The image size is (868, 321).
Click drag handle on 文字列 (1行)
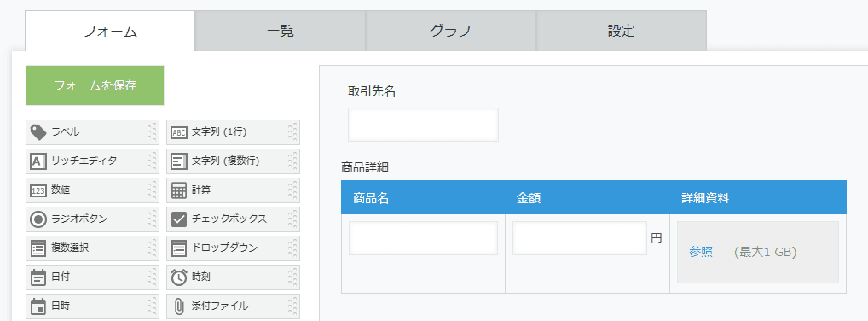pos(292,132)
